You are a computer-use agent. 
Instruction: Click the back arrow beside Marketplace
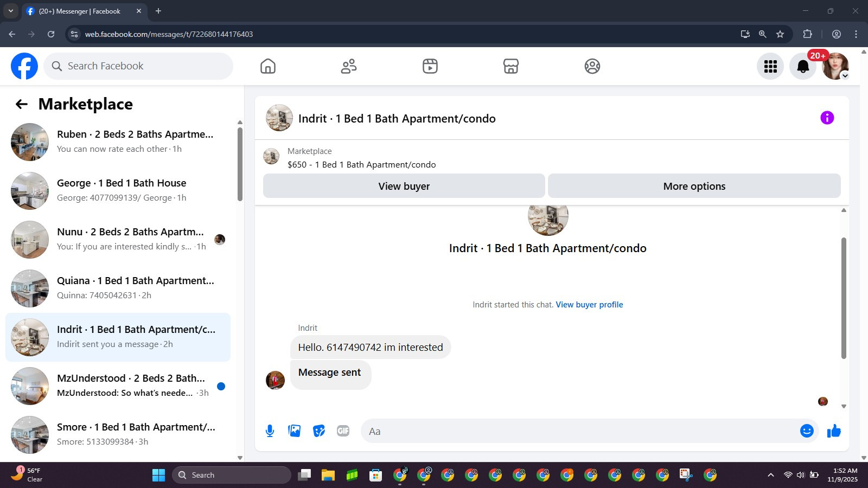pyautogui.click(x=22, y=104)
